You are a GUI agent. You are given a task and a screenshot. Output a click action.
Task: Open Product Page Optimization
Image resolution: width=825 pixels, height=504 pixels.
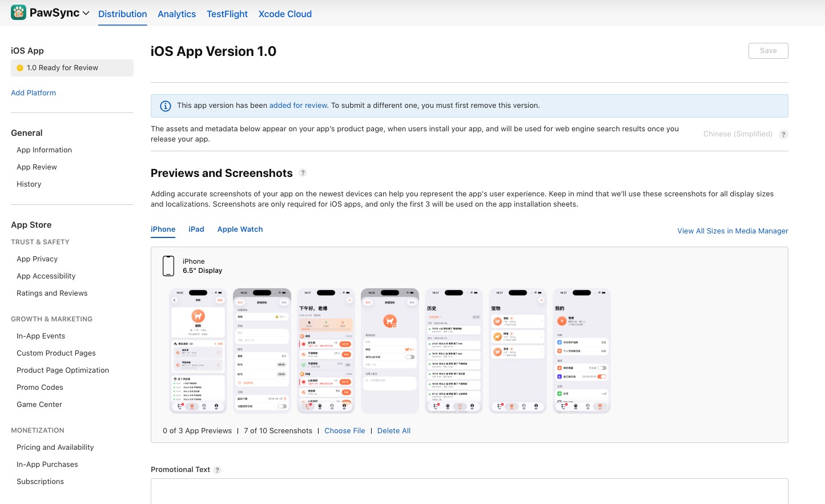pos(63,370)
